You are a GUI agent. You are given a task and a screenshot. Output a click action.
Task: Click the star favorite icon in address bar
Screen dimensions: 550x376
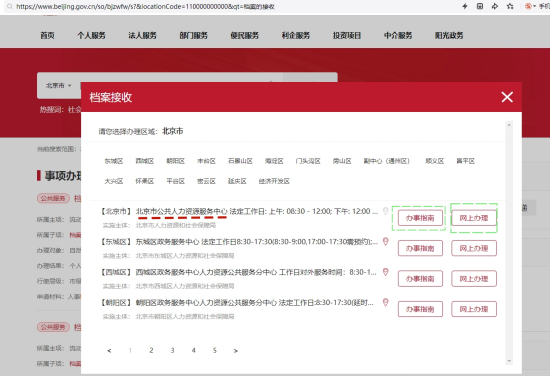510,6
